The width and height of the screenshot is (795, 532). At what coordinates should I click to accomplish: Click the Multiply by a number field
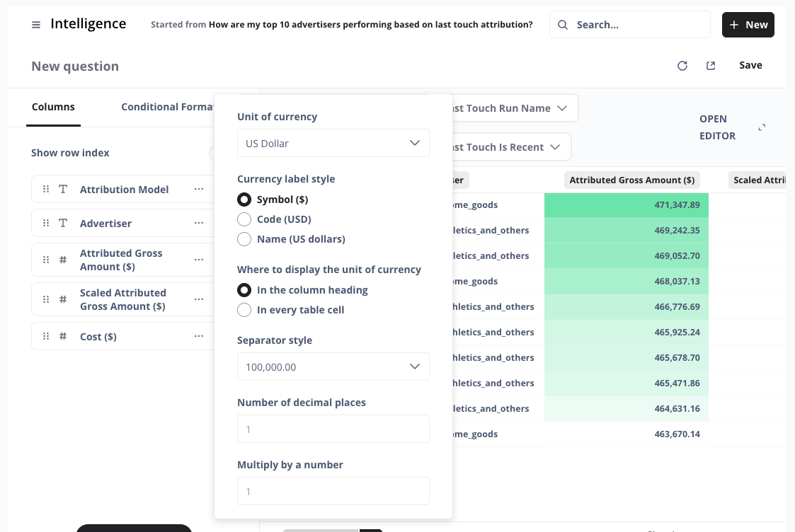pyautogui.click(x=333, y=492)
